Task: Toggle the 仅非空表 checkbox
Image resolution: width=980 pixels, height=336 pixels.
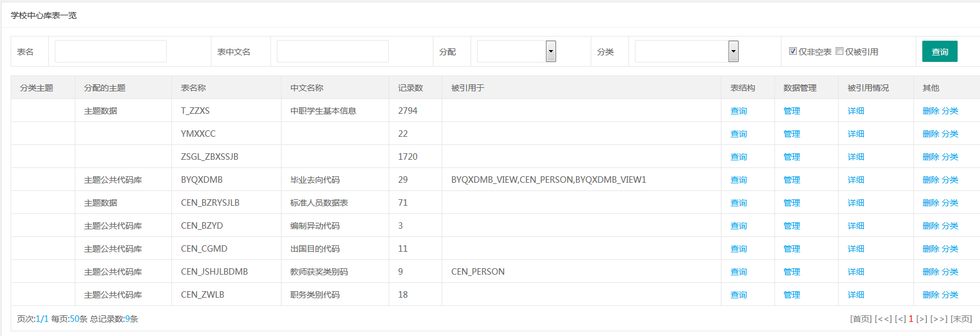Action: [793, 51]
